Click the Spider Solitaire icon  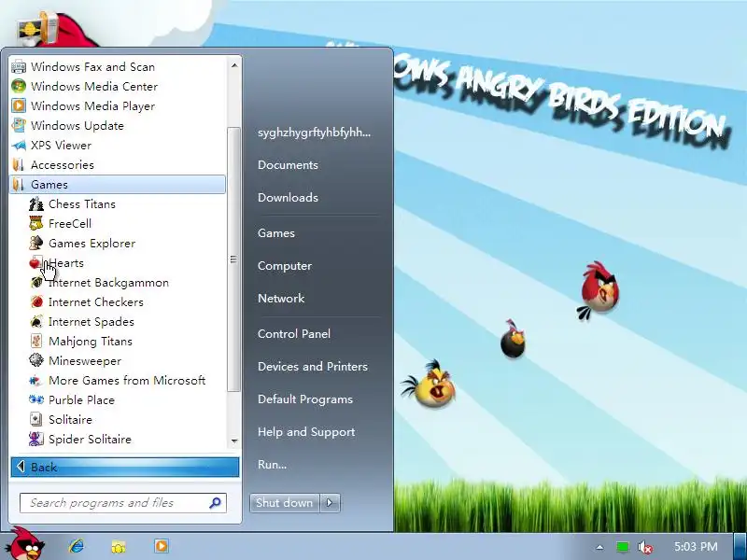coord(36,439)
